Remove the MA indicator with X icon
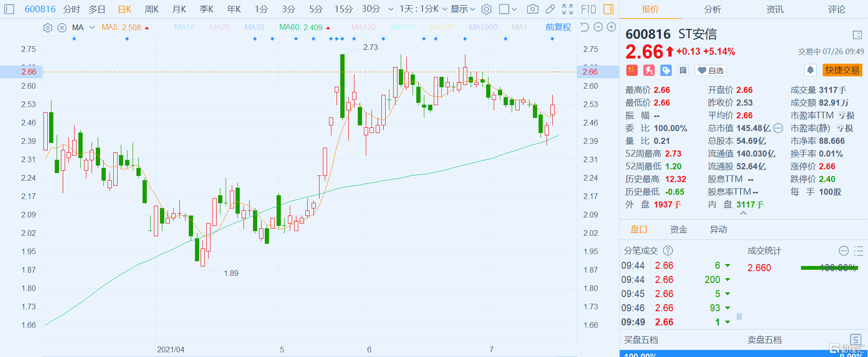Viewport: 868px width, 357px height. [62, 27]
